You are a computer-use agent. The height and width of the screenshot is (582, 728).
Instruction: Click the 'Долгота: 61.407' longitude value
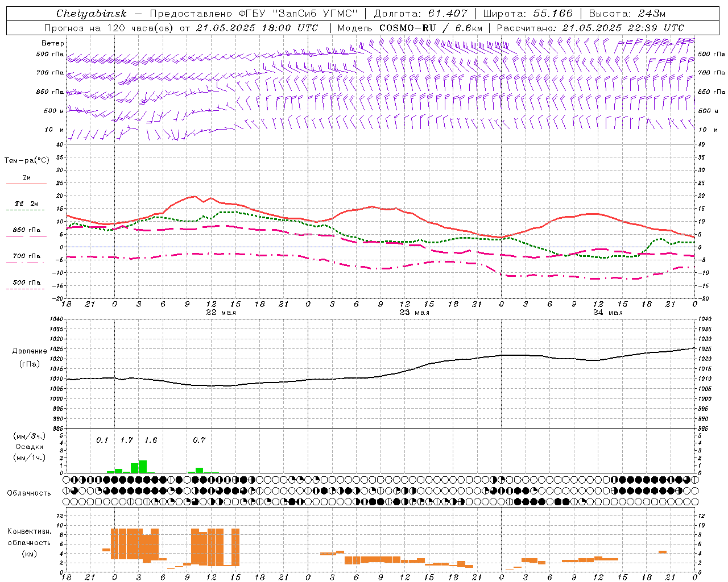[x=420, y=14]
